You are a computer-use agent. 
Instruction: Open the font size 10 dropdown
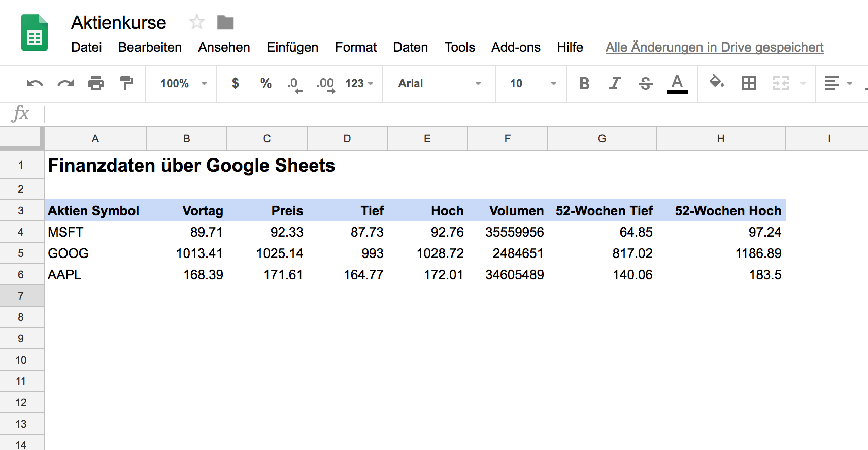click(x=533, y=83)
